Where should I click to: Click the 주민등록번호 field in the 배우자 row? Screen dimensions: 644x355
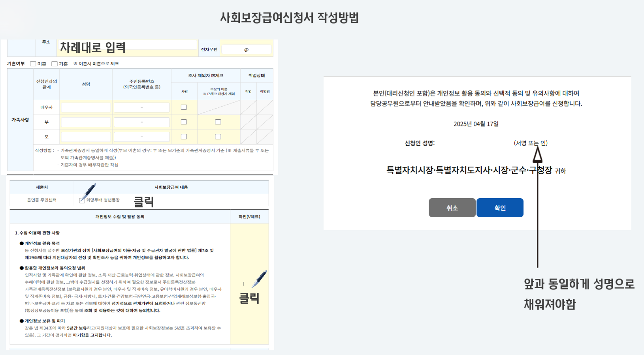141,107
